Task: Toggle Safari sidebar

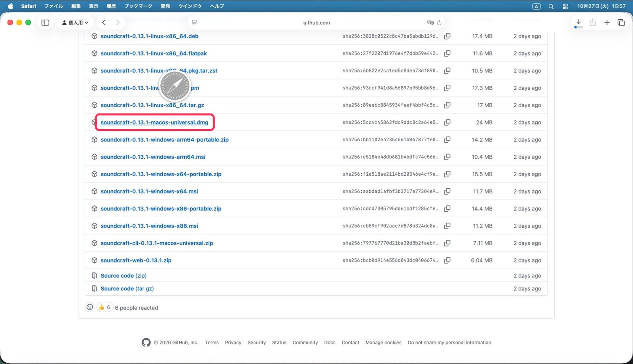Action: pos(45,23)
